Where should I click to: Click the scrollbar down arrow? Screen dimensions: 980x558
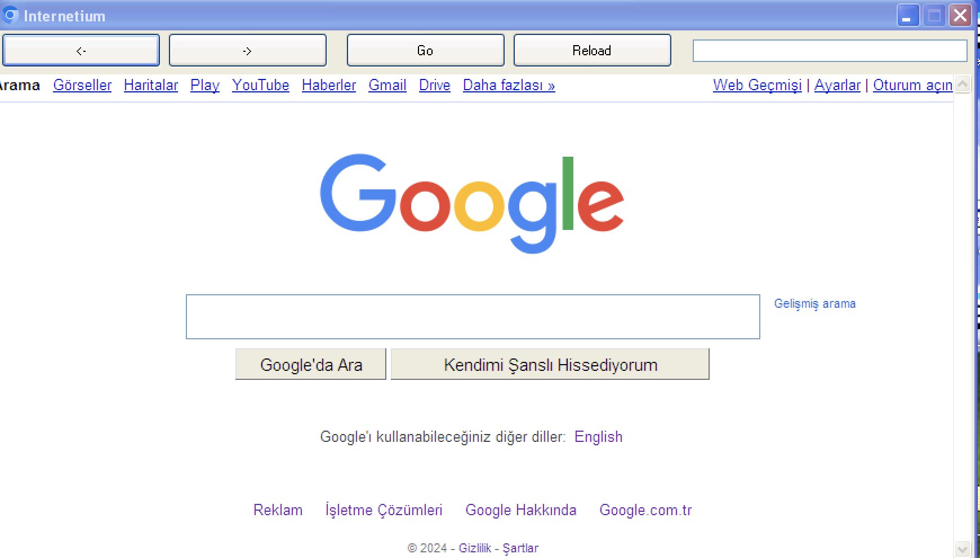tap(963, 548)
